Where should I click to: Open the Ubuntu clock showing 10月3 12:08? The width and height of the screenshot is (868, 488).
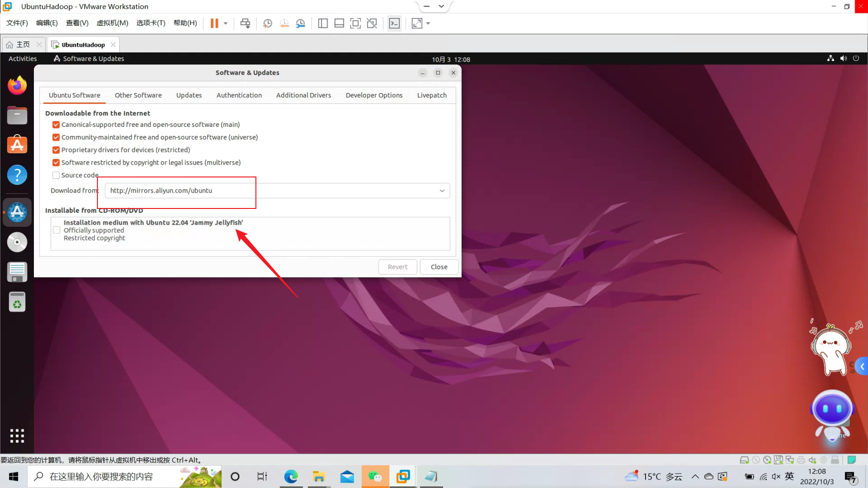click(451, 59)
